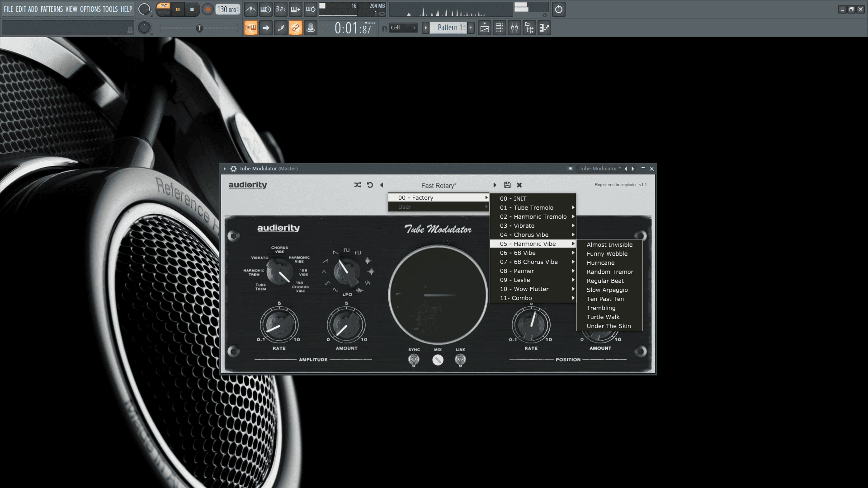Viewport: 868px width, 488px height.
Task: Click the Amplitude RATE knob
Action: pos(279,324)
